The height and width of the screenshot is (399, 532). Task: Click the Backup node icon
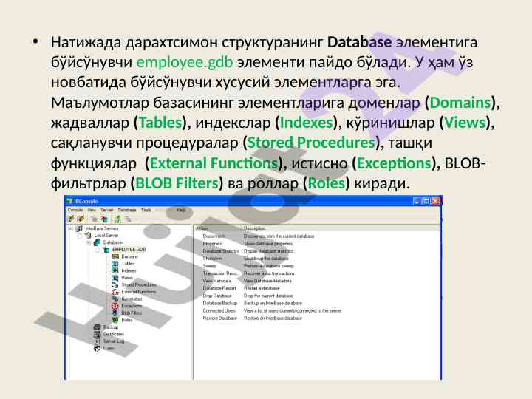pyautogui.click(x=97, y=327)
